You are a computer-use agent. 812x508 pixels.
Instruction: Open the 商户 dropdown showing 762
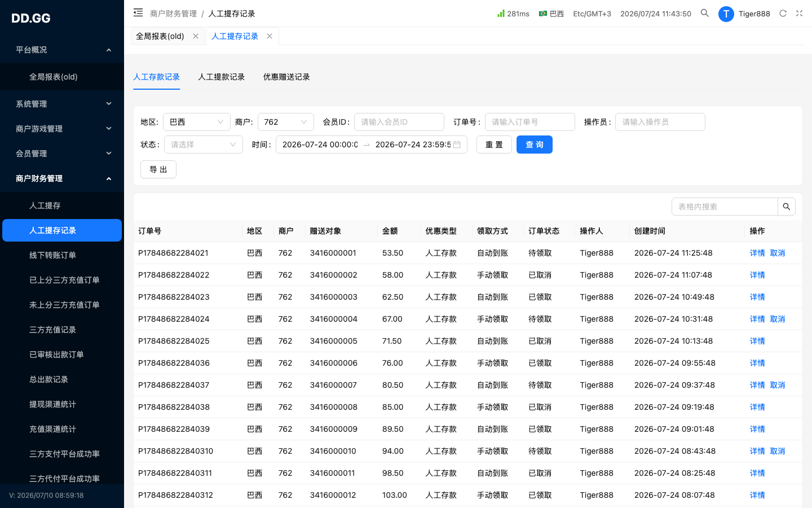point(286,122)
